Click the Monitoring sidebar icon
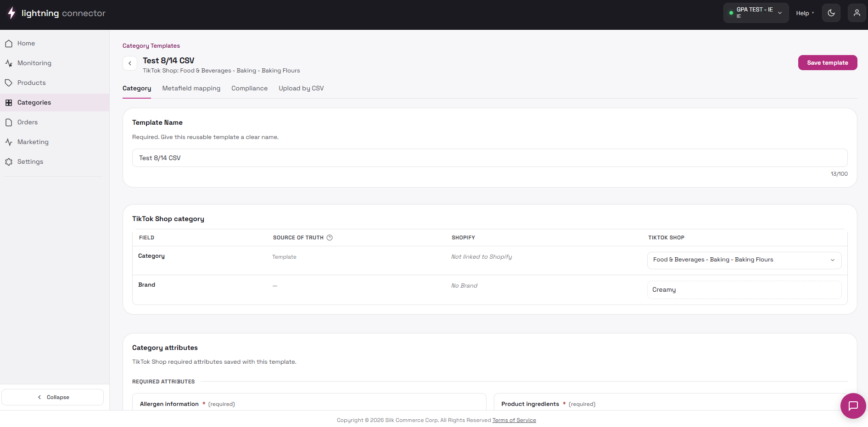Viewport: 868px width, 427px height. [9, 63]
